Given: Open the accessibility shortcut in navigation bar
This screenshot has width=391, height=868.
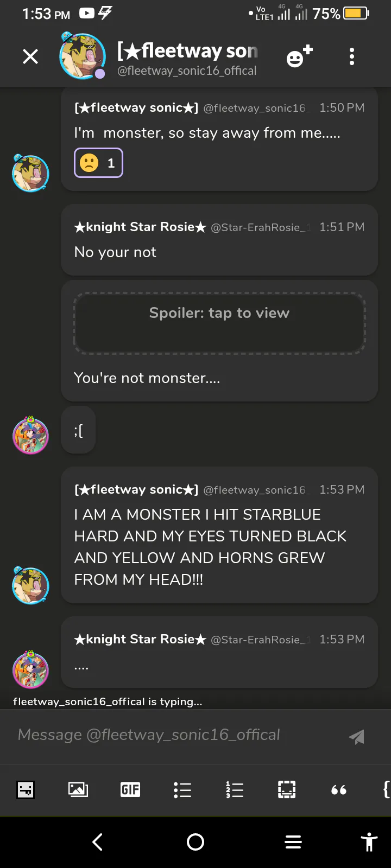Looking at the screenshot, I should tap(369, 842).
